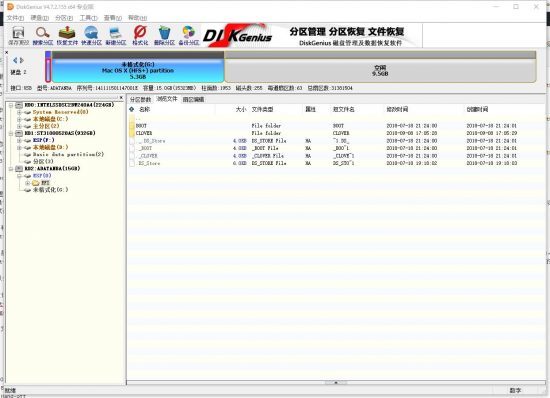
Task: Sort by the 修改时间 modified time column
Action: point(397,109)
